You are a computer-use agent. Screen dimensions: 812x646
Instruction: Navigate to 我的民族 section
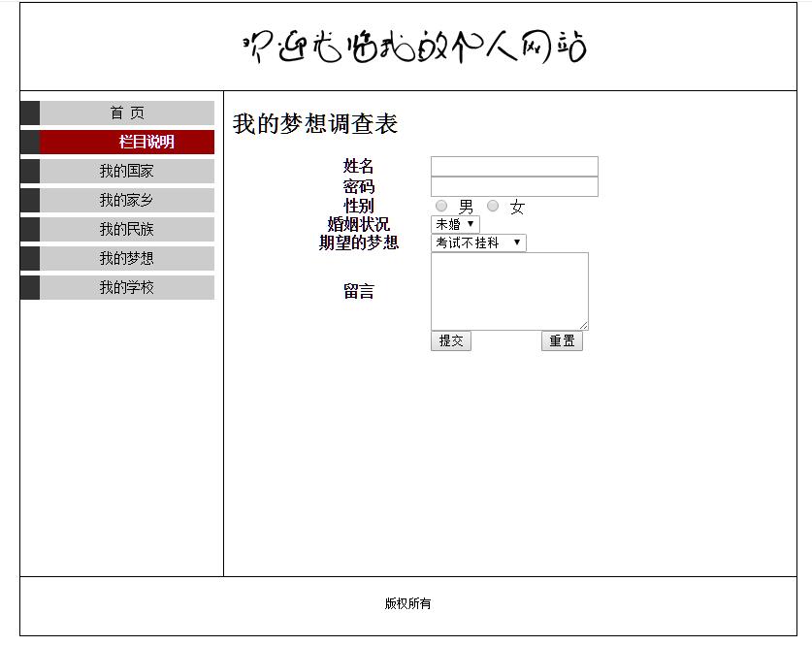127,230
